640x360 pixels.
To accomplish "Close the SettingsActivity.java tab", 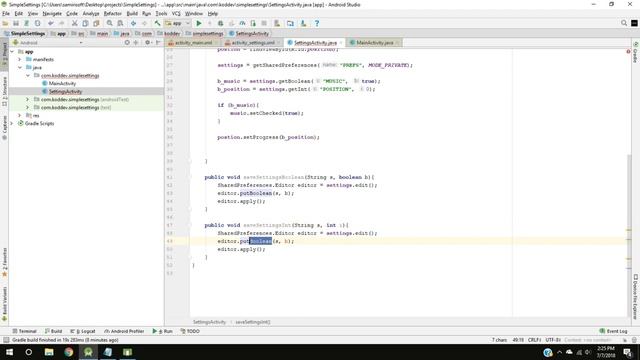I will pos(341,42).
